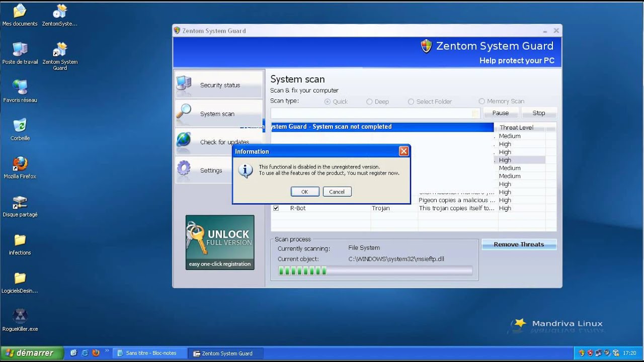Click the shield logo in the Zentom banner
Screen dimensions: 644x362
coord(426,46)
